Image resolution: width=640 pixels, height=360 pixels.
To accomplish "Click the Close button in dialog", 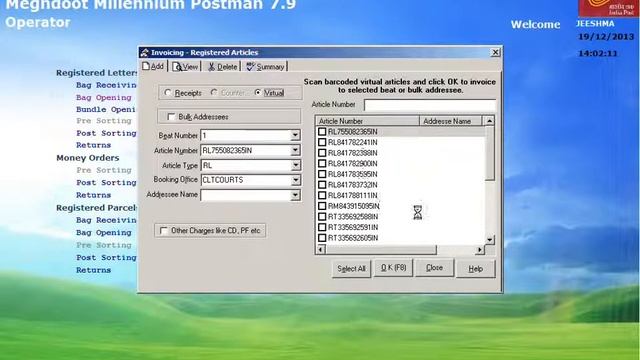I will [434, 268].
